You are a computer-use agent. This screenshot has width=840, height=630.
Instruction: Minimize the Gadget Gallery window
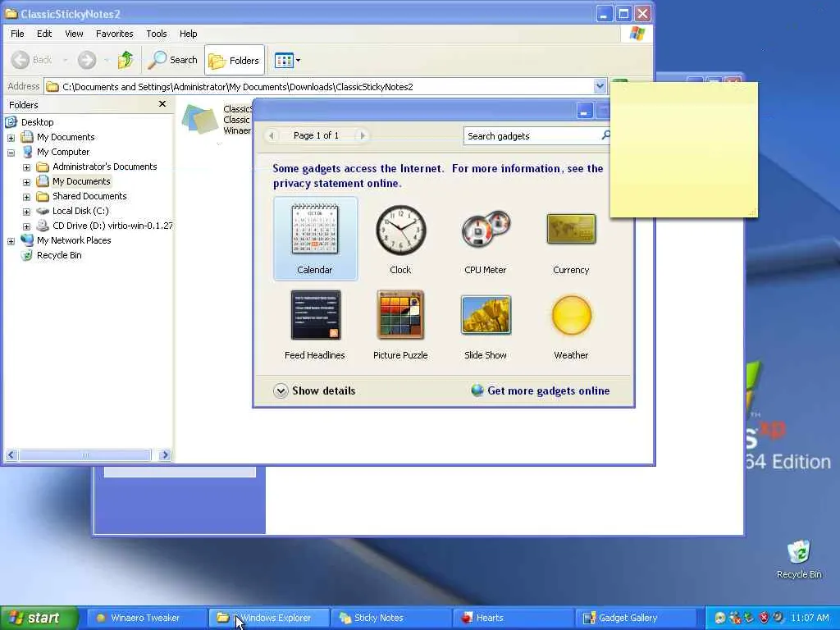tap(584, 111)
